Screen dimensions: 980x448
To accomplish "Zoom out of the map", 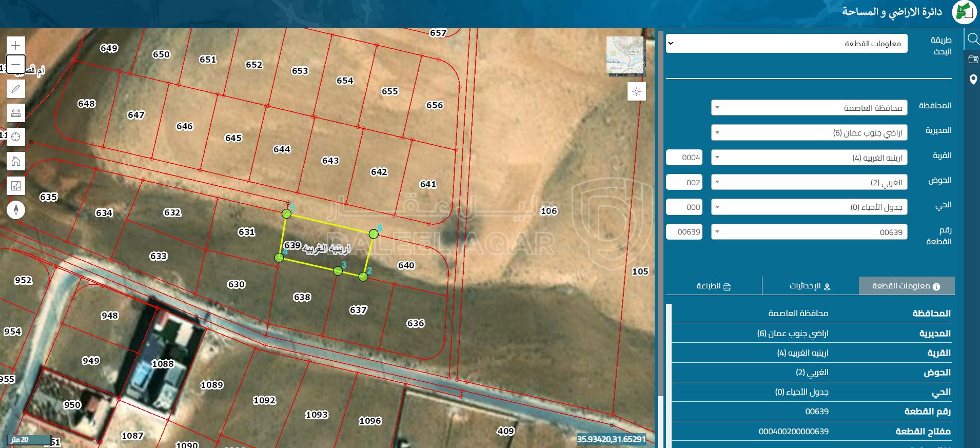I will tap(16, 65).
